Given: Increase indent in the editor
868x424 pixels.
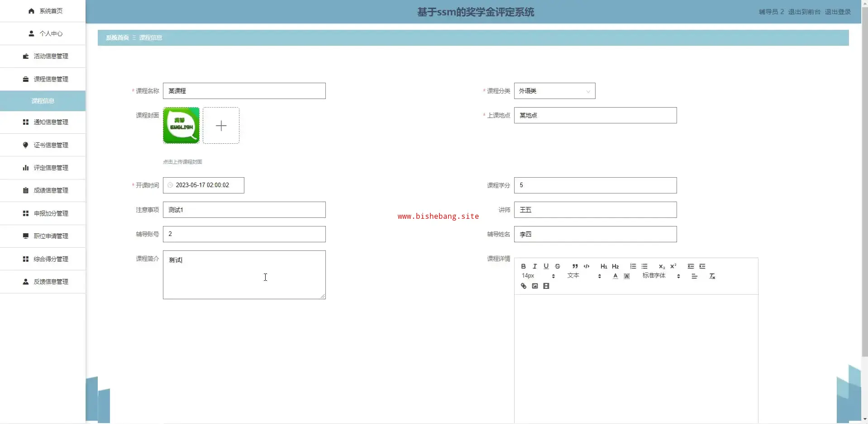Looking at the screenshot, I should pyautogui.click(x=702, y=266).
